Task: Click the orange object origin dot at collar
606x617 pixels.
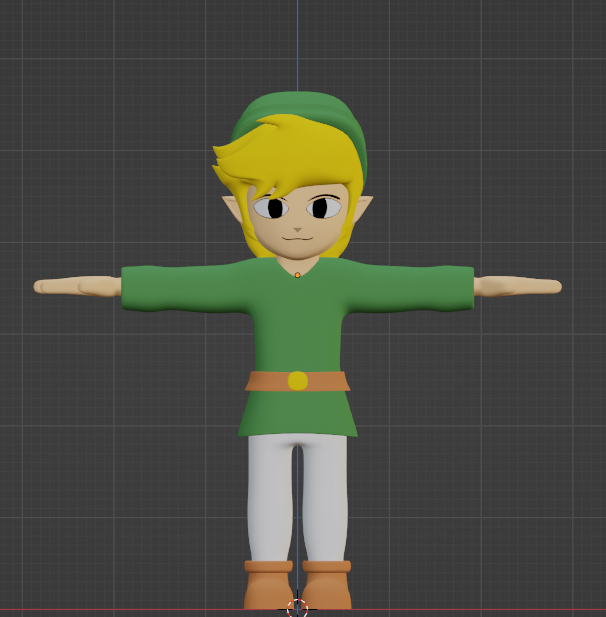Action: (x=297, y=275)
